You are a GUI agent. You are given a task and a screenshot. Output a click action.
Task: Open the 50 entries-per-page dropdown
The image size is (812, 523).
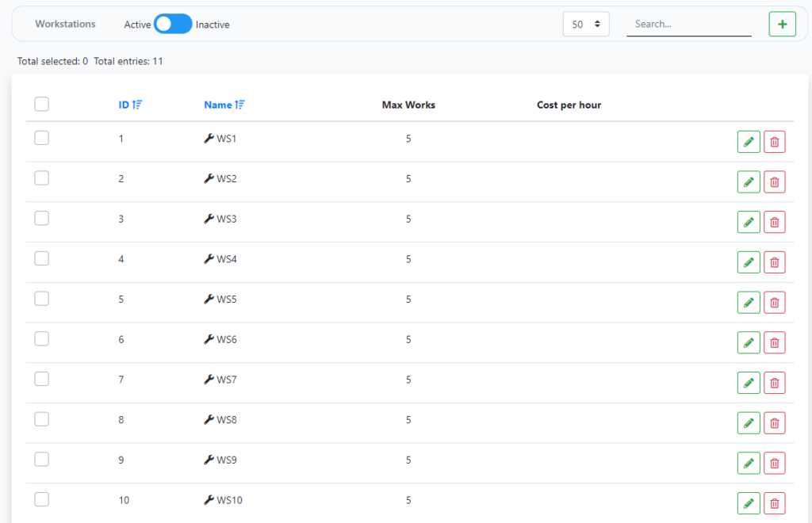pos(585,25)
